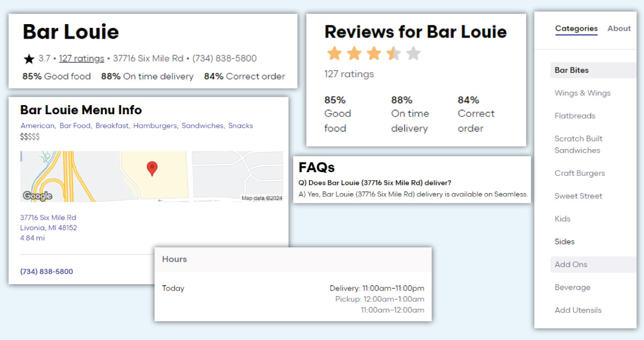Click the 3.7 rating number
This screenshot has height=340, width=644.
[x=44, y=58]
